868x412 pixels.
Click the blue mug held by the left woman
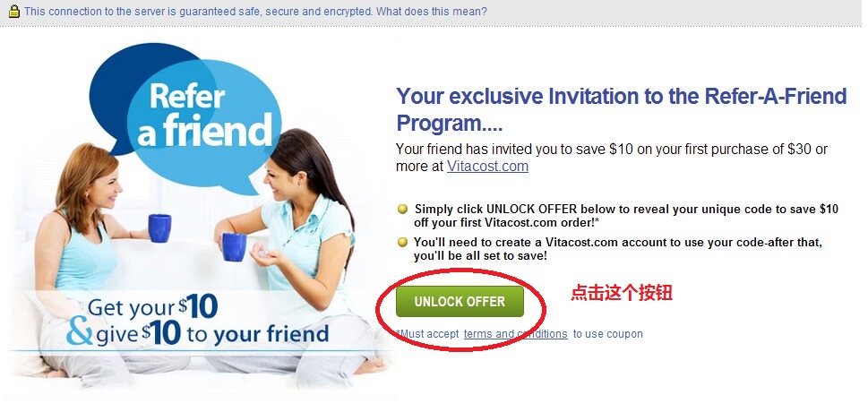coord(159,228)
